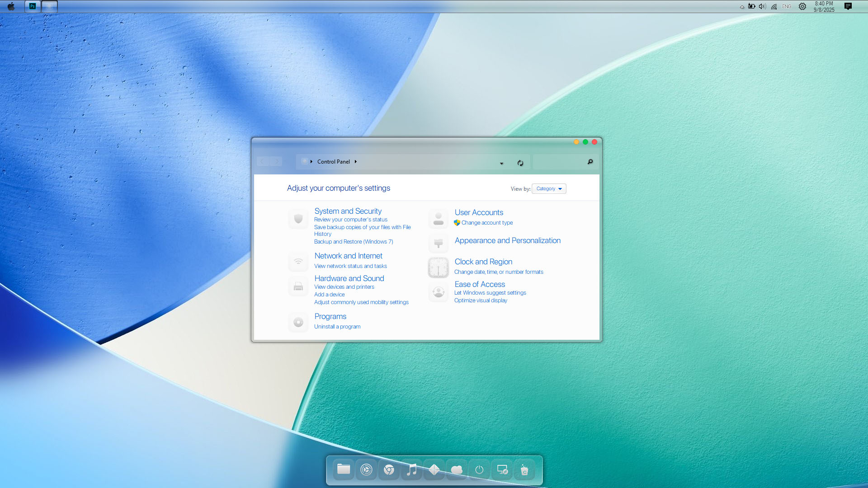Click the Uninstall a program link
Image resolution: width=868 pixels, height=488 pixels.
click(x=337, y=327)
